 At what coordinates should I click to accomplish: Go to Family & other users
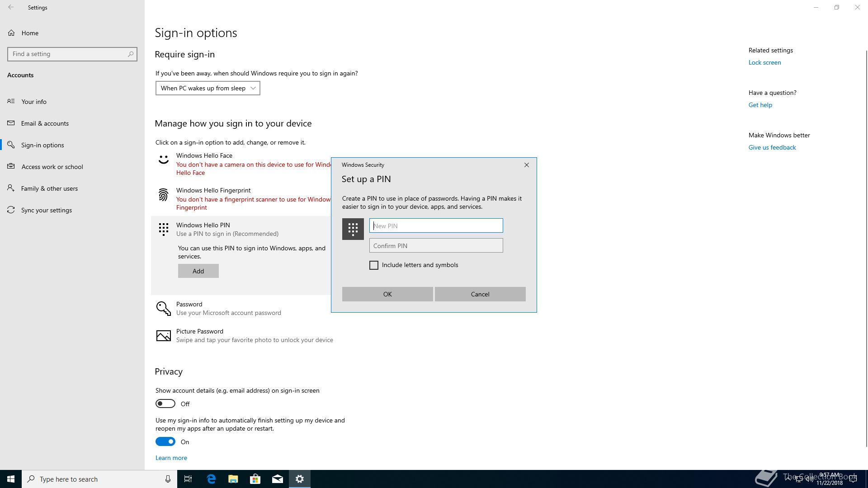(x=72, y=188)
